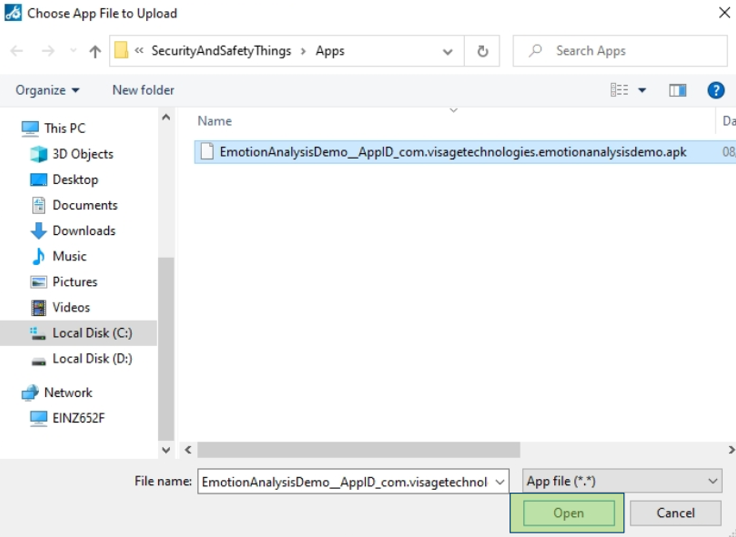Open 3D Objects folder

pyautogui.click(x=83, y=154)
